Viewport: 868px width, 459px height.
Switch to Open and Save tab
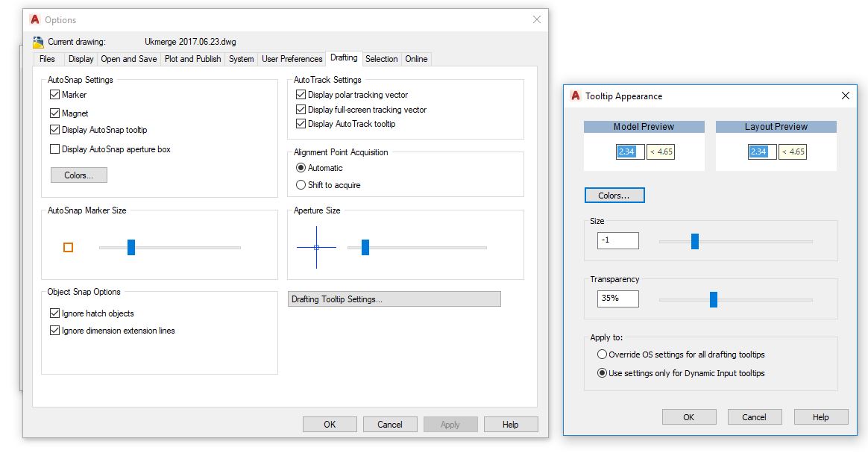(x=129, y=59)
